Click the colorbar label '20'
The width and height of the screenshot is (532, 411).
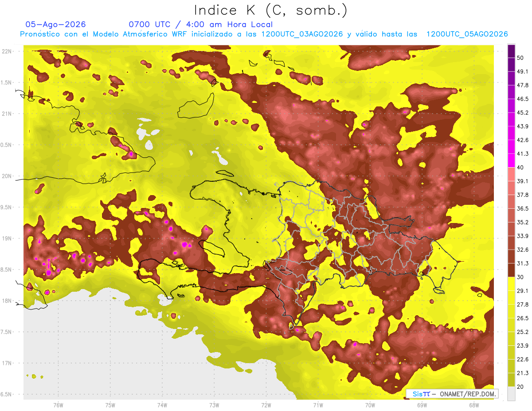click(520, 387)
